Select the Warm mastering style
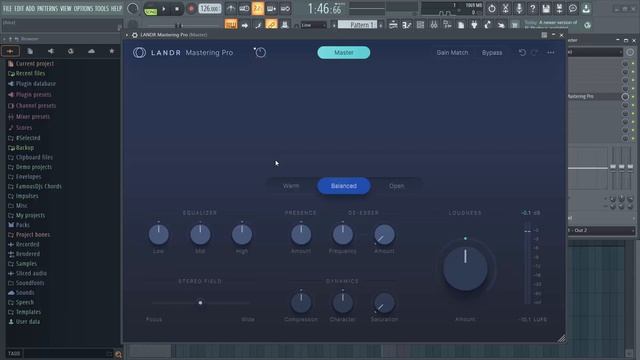This screenshot has width=640, height=360. (x=291, y=186)
